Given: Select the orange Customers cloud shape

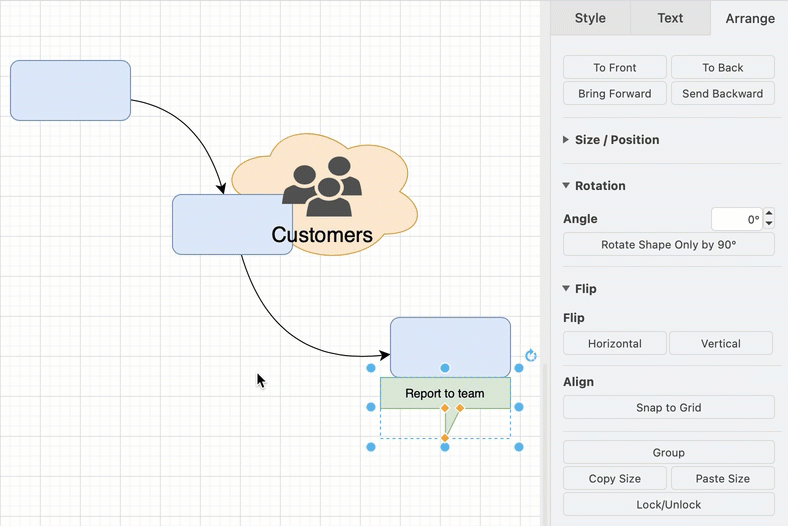Looking at the screenshot, I should 352,166.
